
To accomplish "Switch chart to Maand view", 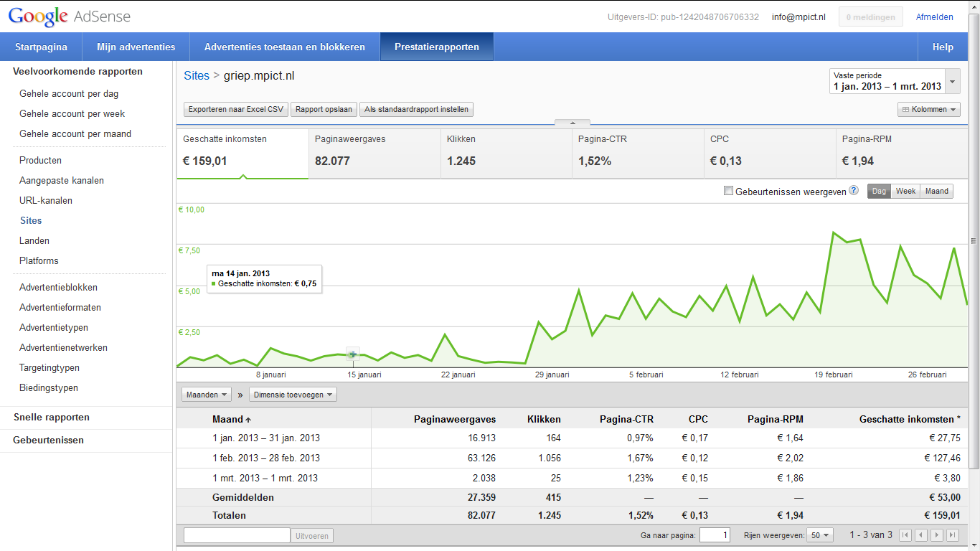I will tap(936, 192).
